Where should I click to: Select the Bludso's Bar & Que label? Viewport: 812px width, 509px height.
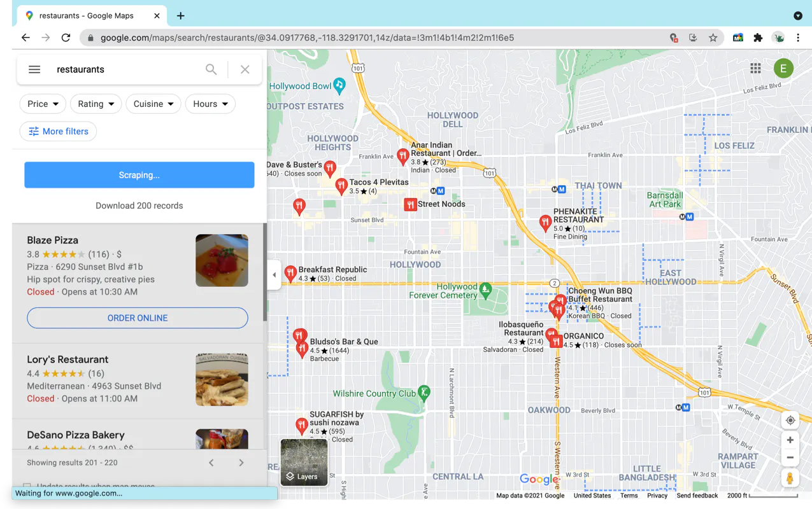(344, 342)
